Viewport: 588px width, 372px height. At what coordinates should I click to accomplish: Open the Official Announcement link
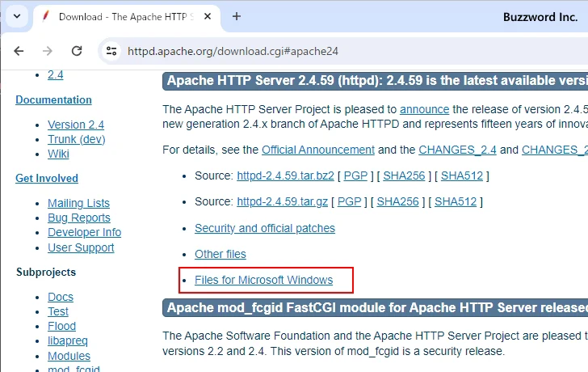(x=318, y=150)
